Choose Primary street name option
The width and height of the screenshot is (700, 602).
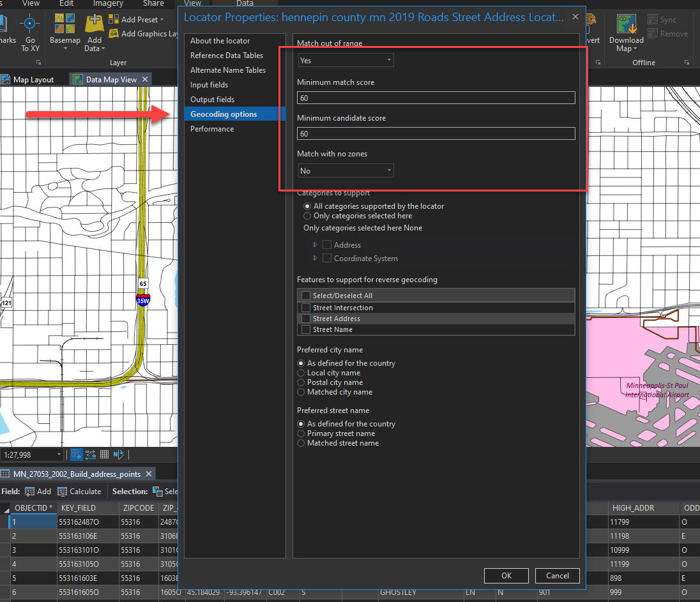pyautogui.click(x=301, y=433)
